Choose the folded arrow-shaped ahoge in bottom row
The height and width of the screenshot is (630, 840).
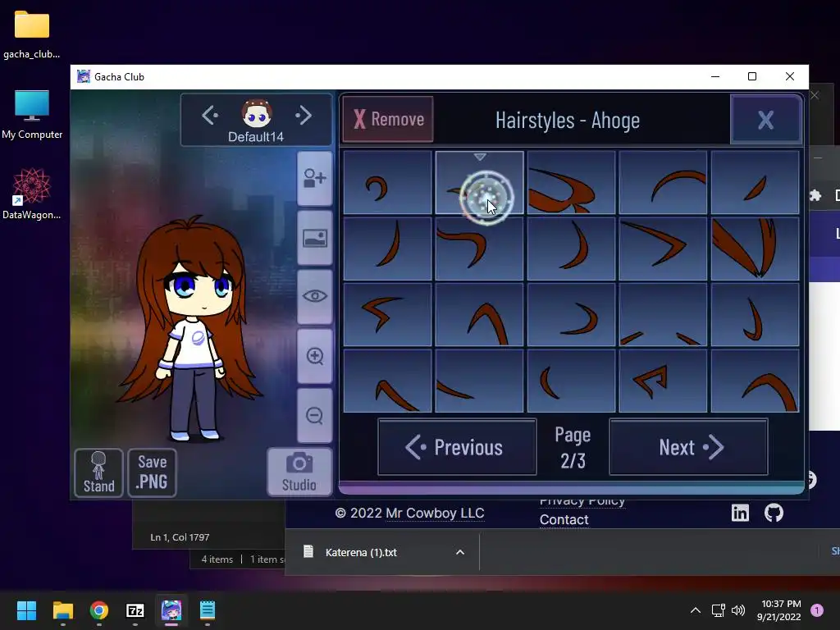click(x=663, y=381)
